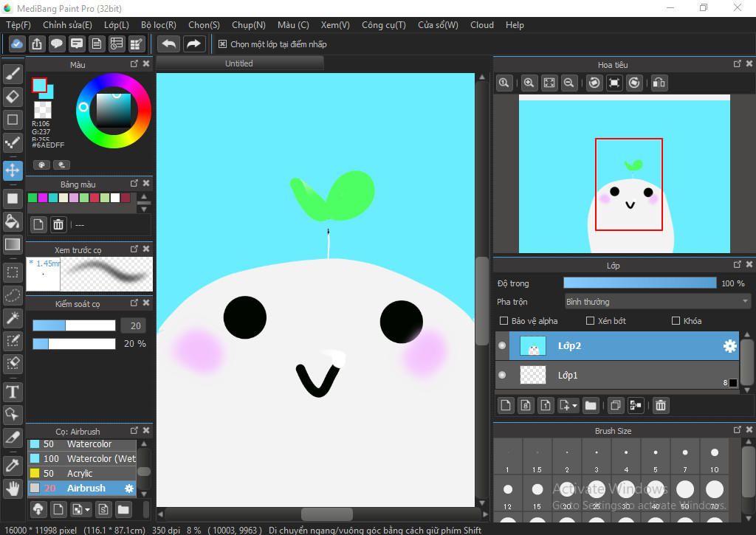756x535 pixels.
Task: Select the Watercolor (Wet) brush
Action: click(x=82, y=458)
